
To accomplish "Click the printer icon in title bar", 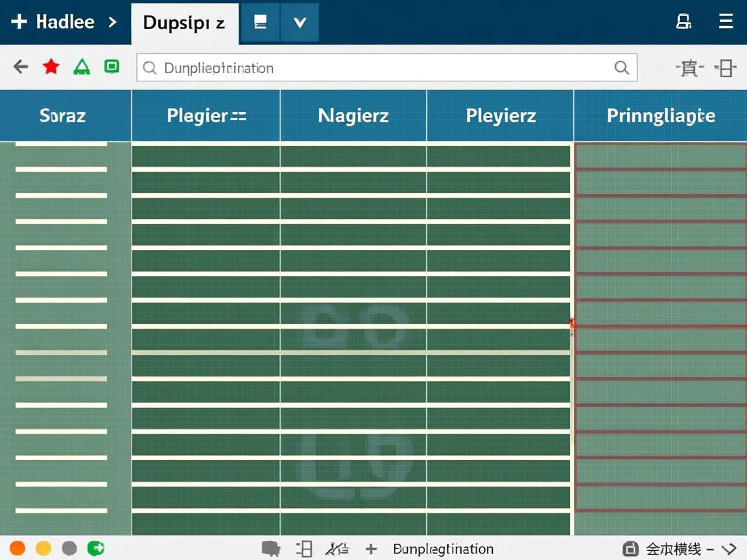I will coord(683,22).
